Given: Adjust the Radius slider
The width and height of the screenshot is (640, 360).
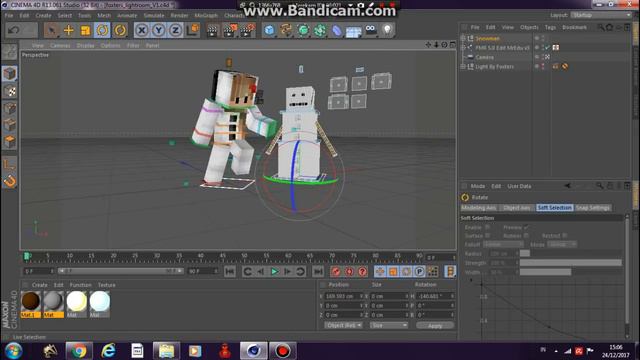Looking at the screenshot, I should pos(571,253).
